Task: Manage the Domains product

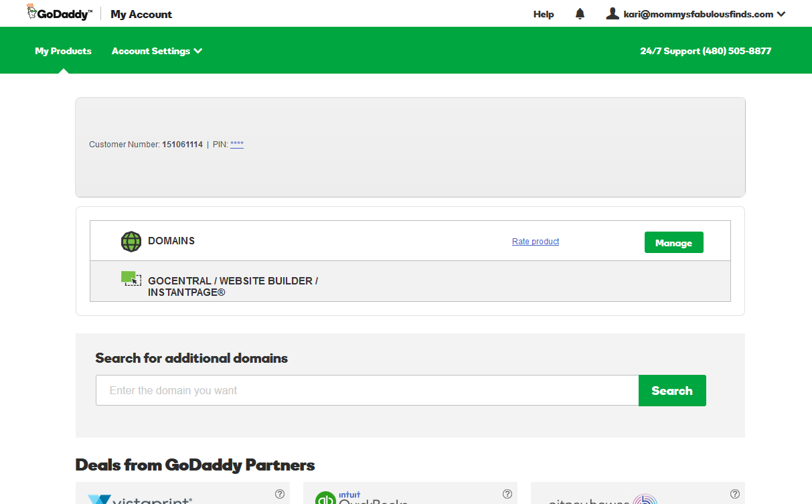Action: (x=673, y=242)
